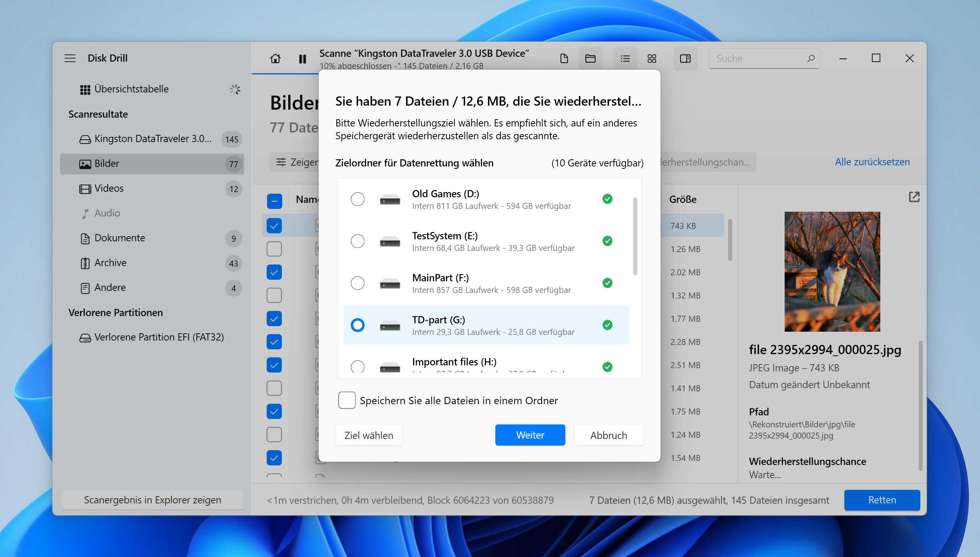
Task: Check the checkbox for 1.41 MB row
Action: click(274, 388)
